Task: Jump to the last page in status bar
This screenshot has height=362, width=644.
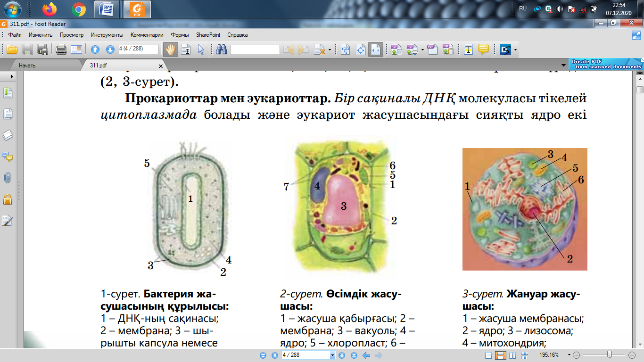Action: pyautogui.click(x=354, y=355)
